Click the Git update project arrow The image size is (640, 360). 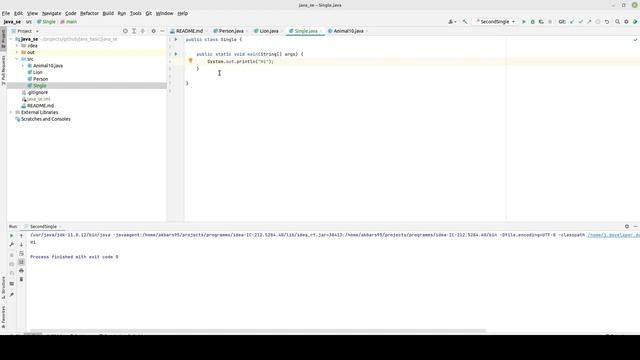572,22
